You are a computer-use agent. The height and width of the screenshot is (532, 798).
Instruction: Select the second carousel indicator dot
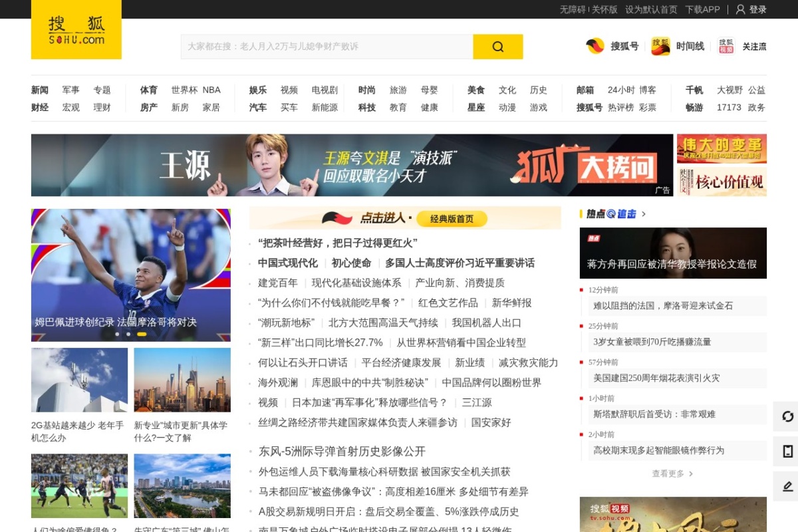(x=128, y=334)
